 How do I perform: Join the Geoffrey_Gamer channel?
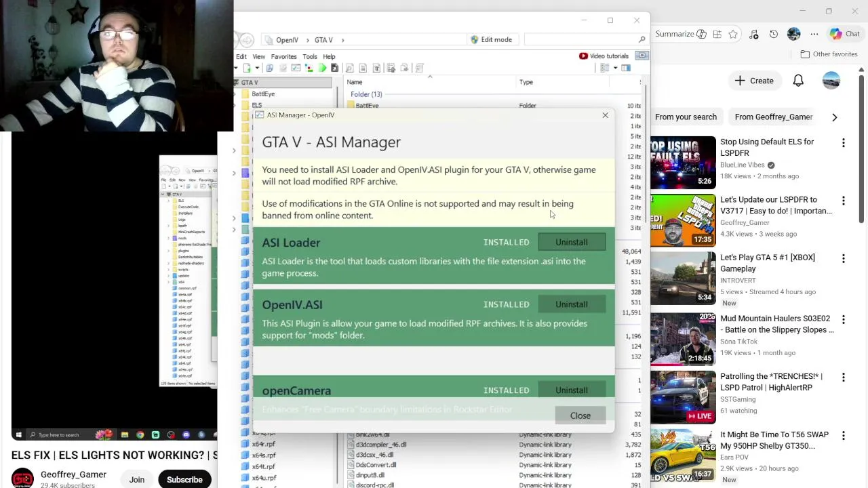[x=137, y=479]
